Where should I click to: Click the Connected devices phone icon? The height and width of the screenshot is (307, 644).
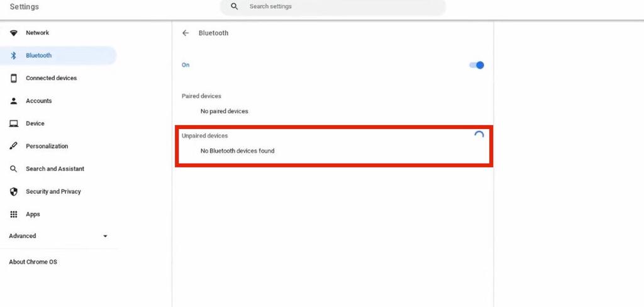tap(14, 78)
